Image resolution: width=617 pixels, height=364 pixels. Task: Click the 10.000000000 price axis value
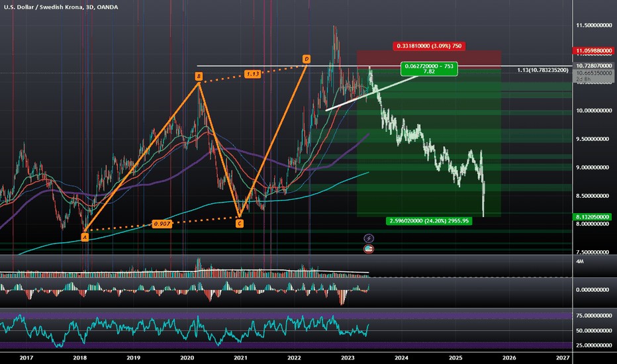click(x=594, y=111)
